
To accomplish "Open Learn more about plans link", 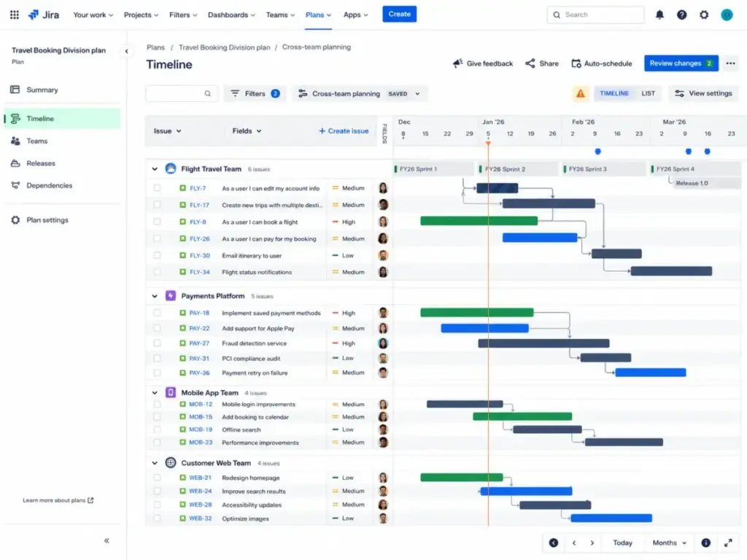I will pyautogui.click(x=58, y=500).
